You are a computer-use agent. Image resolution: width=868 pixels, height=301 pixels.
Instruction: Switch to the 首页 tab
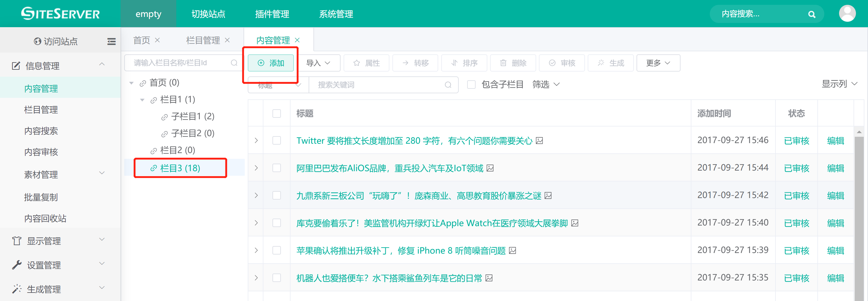point(142,40)
